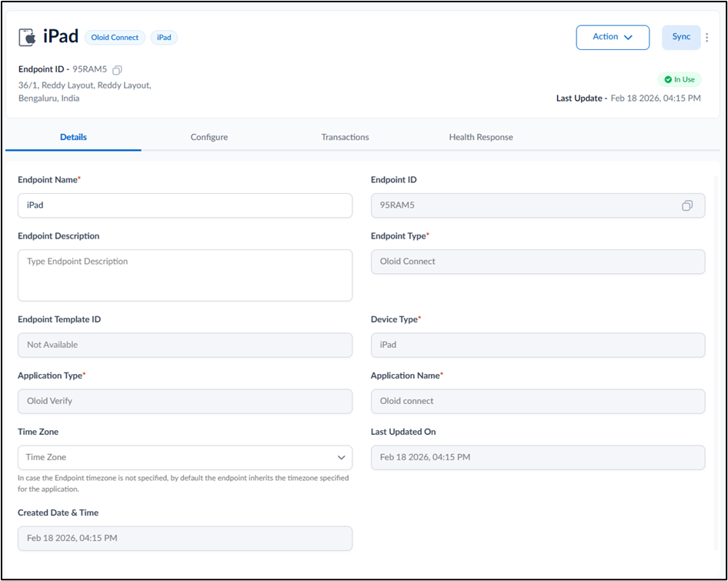Open the three-dot more options menu
Image resolution: width=728 pixels, height=581 pixels.
[706, 38]
